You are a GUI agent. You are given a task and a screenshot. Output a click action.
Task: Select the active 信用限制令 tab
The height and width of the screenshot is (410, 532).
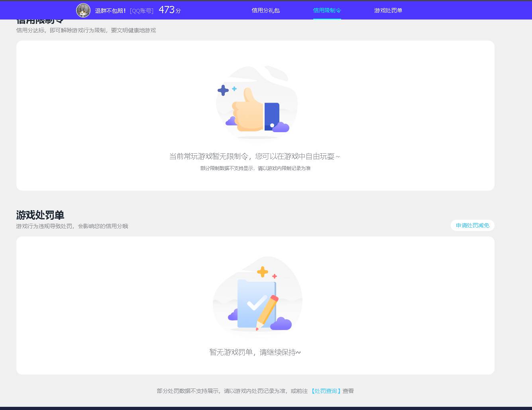(x=327, y=10)
